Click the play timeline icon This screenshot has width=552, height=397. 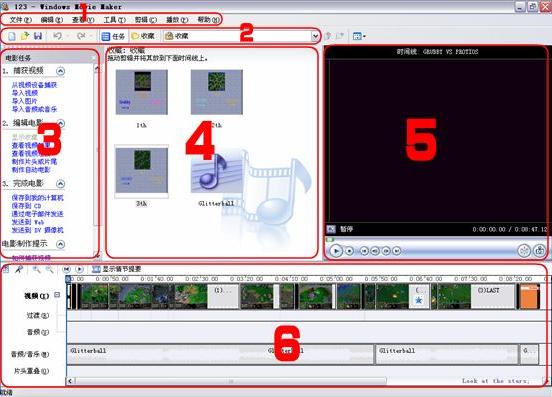(x=80, y=269)
